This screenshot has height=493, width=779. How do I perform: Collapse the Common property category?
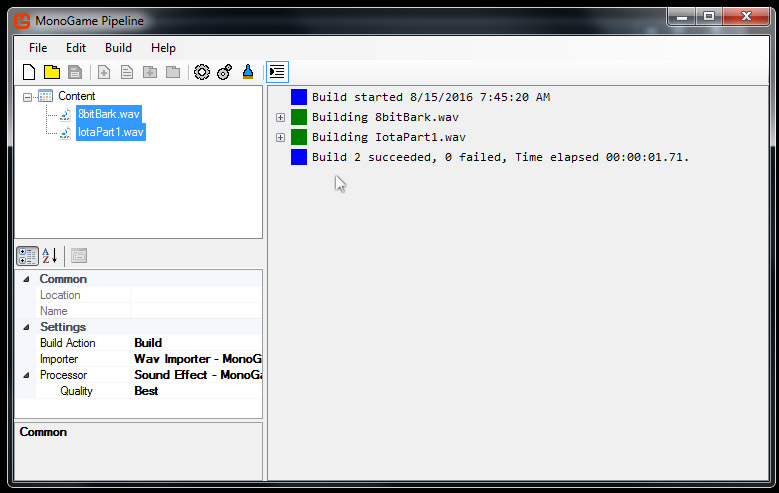pyautogui.click(x=26, y=279)
